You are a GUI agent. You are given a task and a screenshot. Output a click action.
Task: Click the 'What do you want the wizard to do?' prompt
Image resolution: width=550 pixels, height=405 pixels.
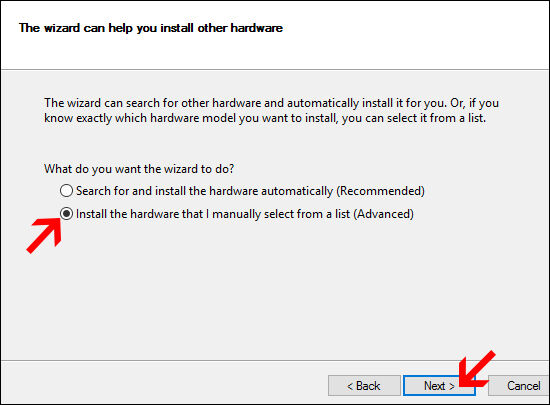point(139,169)
